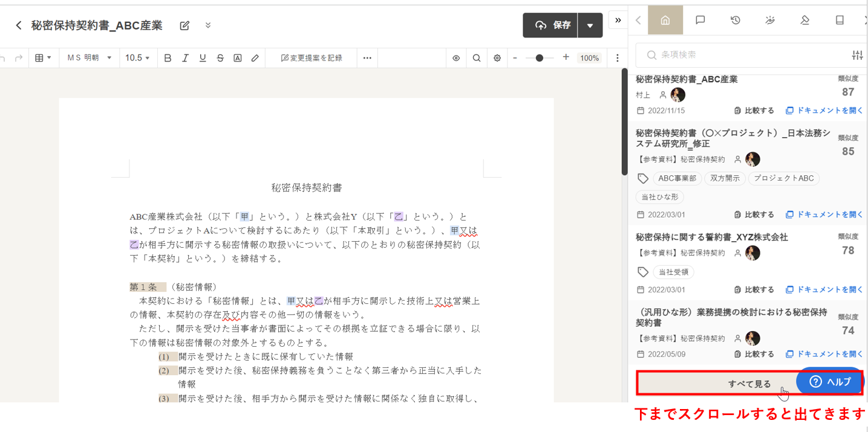The image size is (868, 432).
Task: Expand the arrow dropdown next to 保存
Action: click(x=590, y=25)
